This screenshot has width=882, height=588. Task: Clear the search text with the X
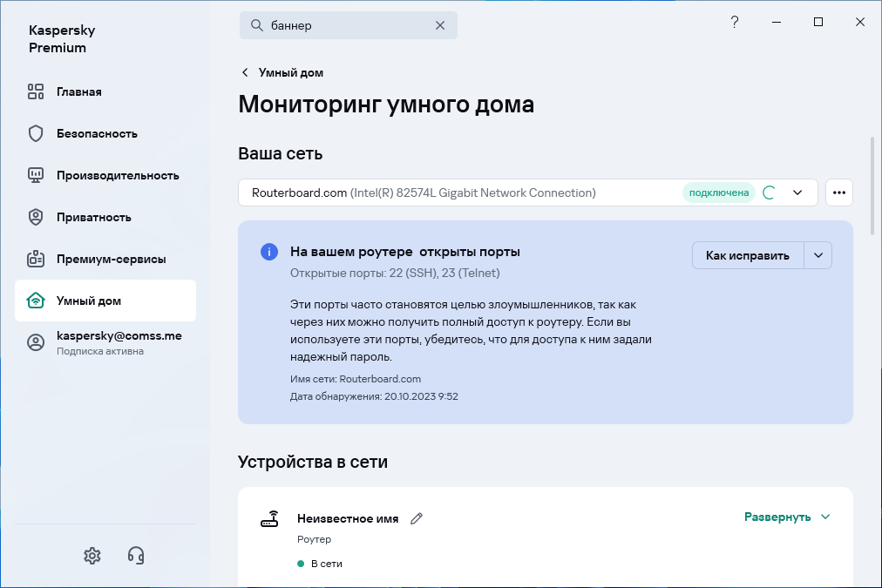point(440,25)
